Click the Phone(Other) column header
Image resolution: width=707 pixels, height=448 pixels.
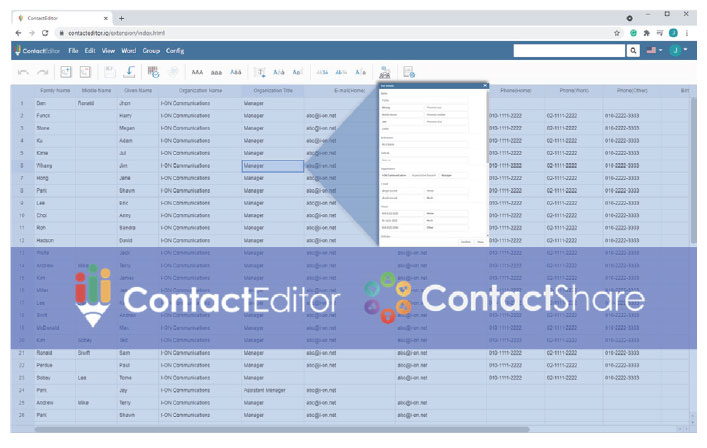click(632, 91)
